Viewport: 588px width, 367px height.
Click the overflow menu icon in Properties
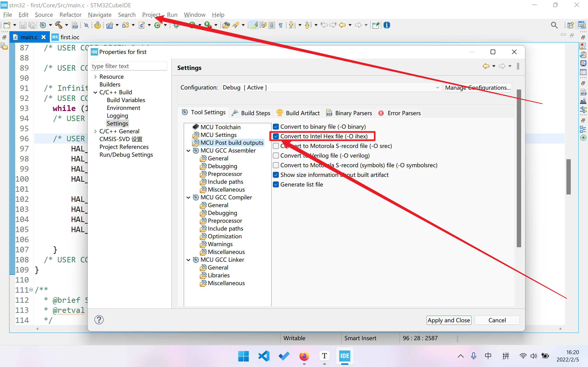(x=518, y=66)
